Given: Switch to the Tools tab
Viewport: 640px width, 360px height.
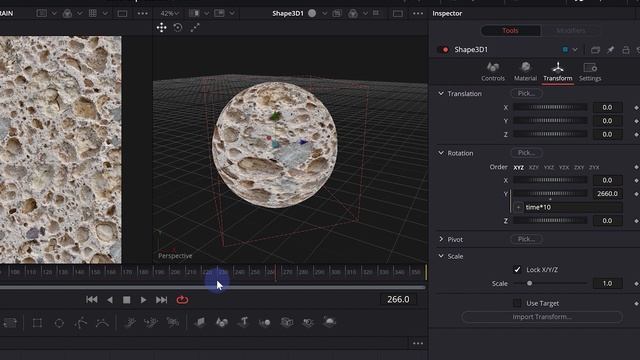Looking at the screenshot, I should click(510, 31).
